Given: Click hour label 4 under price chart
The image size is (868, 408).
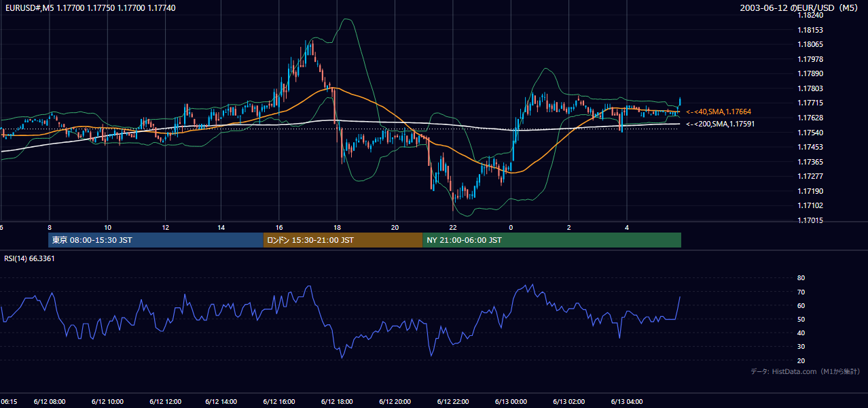Looking at the screenshot, I should coord(627,227).
